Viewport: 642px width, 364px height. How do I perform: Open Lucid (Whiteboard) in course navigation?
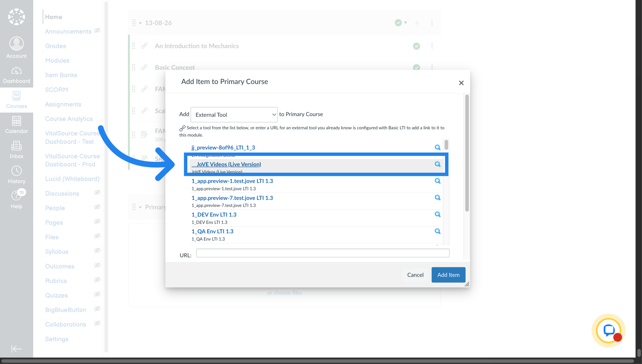click(x=72, y=179)
